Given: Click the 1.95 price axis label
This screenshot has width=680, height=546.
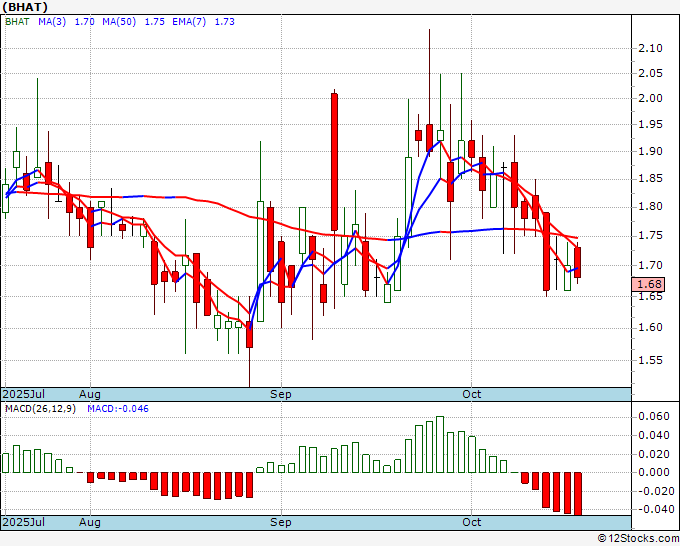Looking at the screenshot, I should tap(651, 125).
